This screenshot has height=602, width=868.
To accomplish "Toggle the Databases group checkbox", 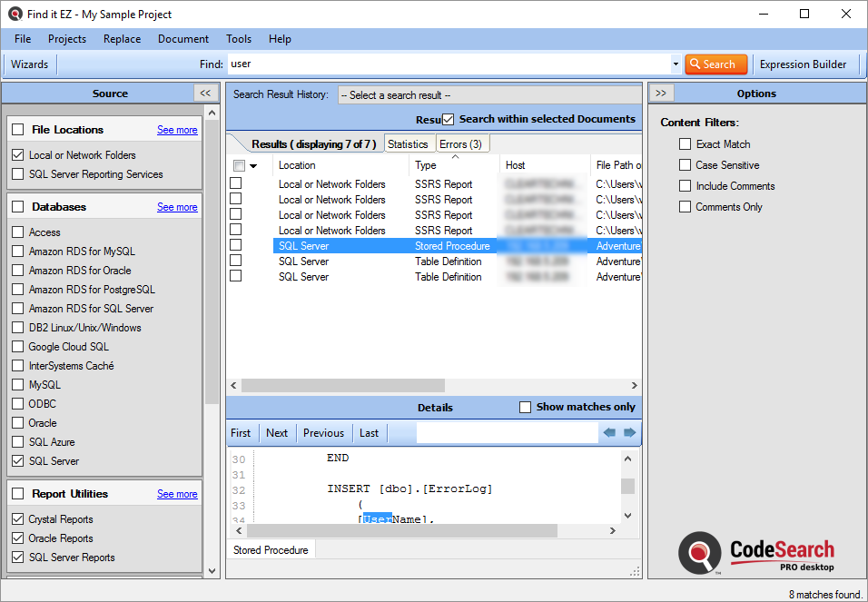I will [18, 207].
